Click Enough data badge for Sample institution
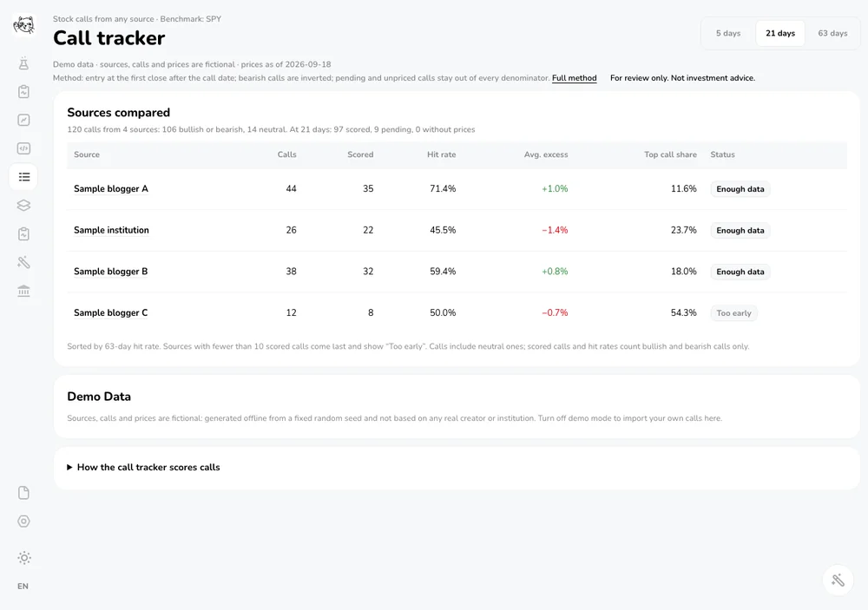Image resolution: width=868 pixels, height=610 pixels. (740, 230)
